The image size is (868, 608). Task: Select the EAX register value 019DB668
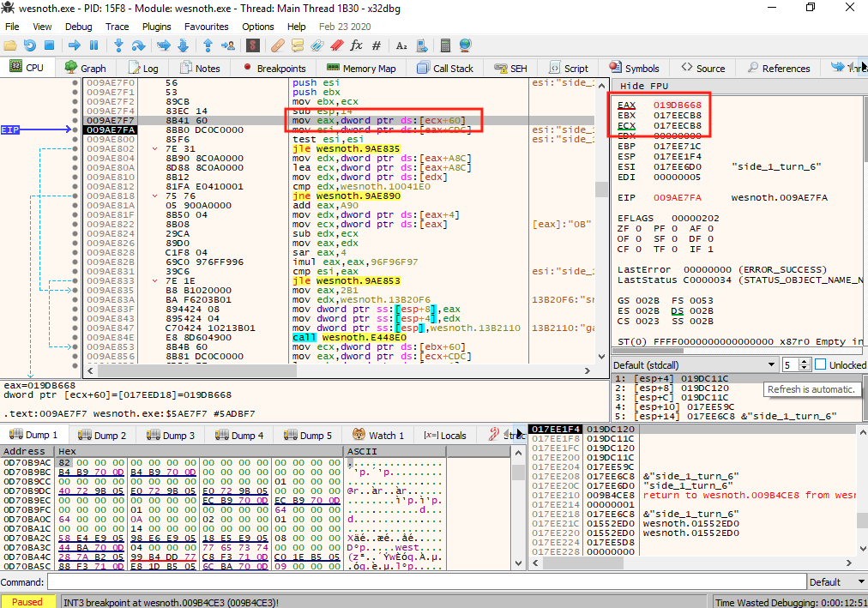pyautogui.click(x=677, y=105)
